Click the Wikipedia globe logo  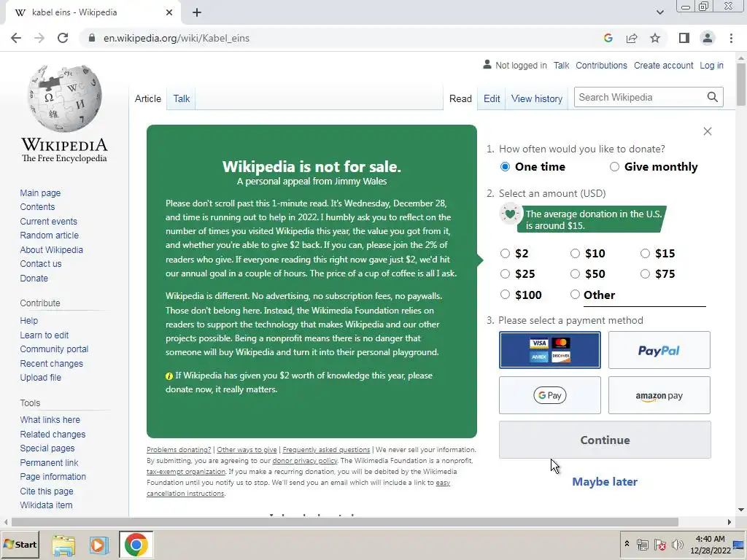64,98
